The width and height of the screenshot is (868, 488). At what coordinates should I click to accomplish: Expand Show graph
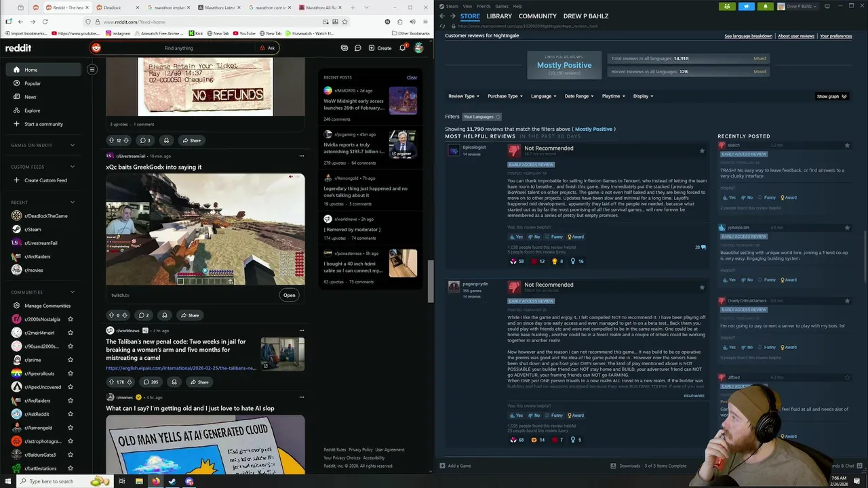point(832,96)
